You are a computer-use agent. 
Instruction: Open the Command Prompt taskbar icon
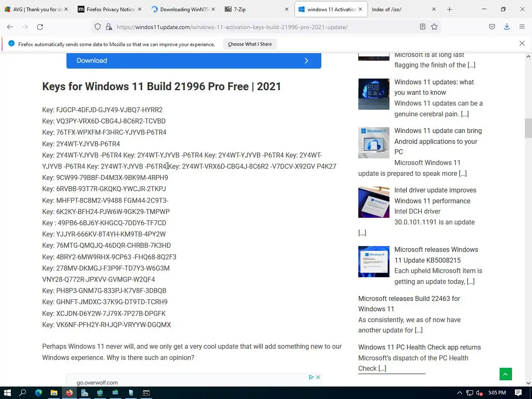(146, 393)
